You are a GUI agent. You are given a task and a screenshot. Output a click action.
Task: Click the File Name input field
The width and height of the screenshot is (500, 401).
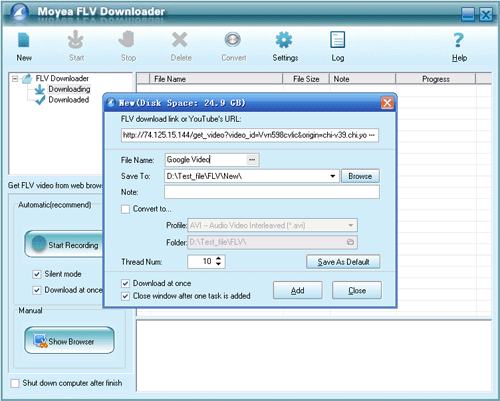tap(206, 160)
